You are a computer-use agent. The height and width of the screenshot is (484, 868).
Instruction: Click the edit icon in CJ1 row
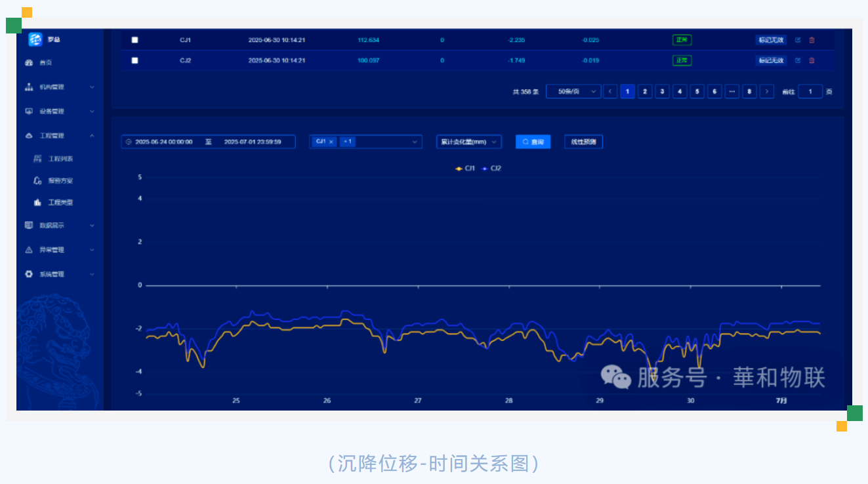click(x=798, y=40)
